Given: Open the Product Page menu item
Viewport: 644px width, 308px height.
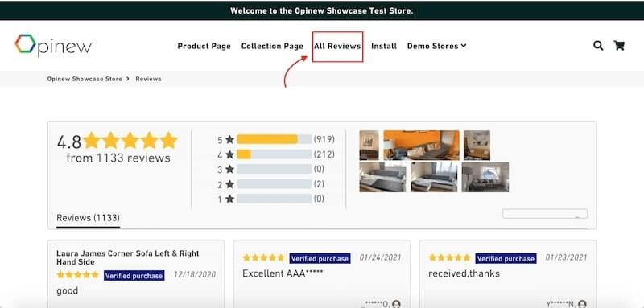Looking at the screenshot, I should [x=204, y=47].
